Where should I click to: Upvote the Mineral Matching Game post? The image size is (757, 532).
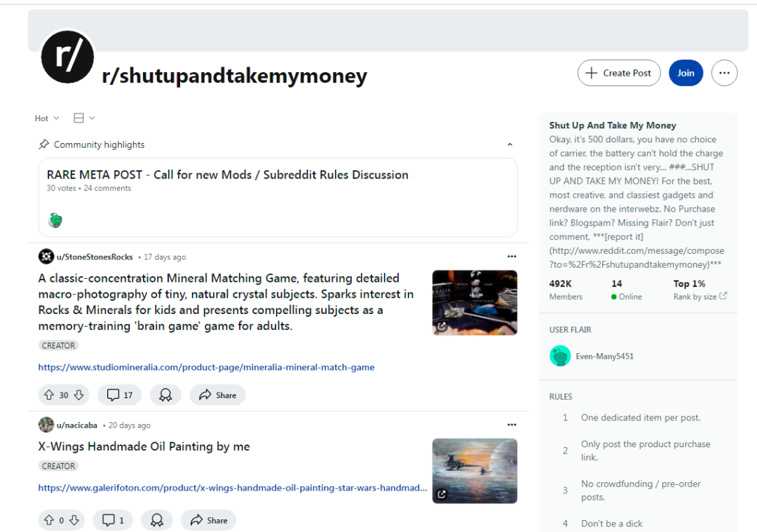(x=49, y=395)
